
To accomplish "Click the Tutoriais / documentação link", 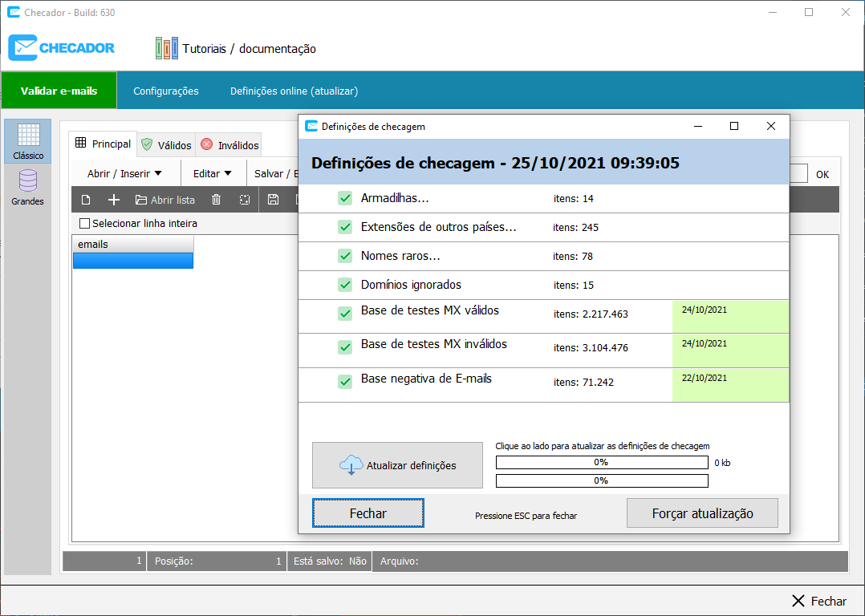I will tap(250, 49).
